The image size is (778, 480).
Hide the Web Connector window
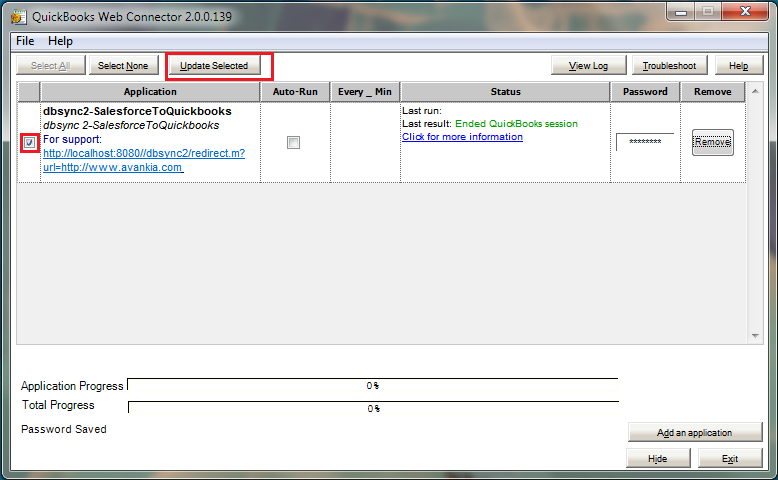657,458
